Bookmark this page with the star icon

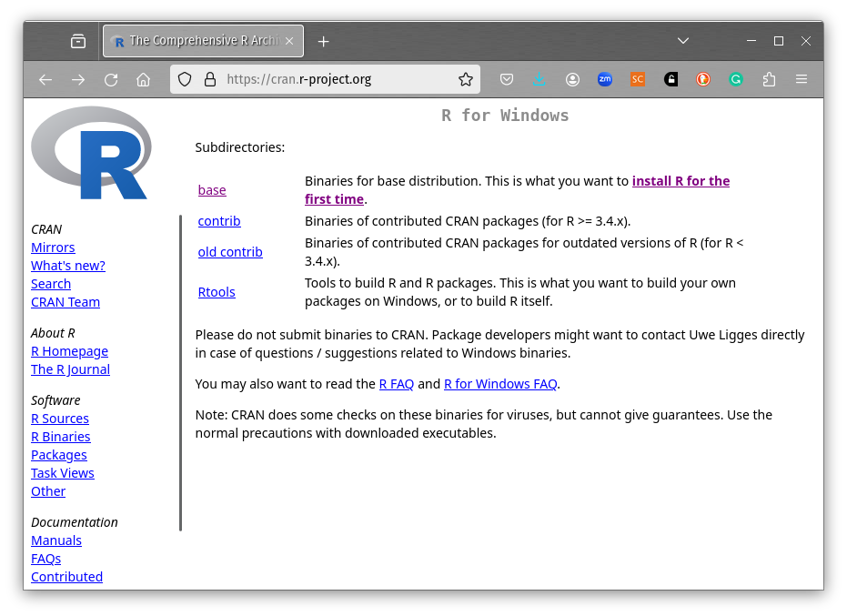(x=466, y=80)
